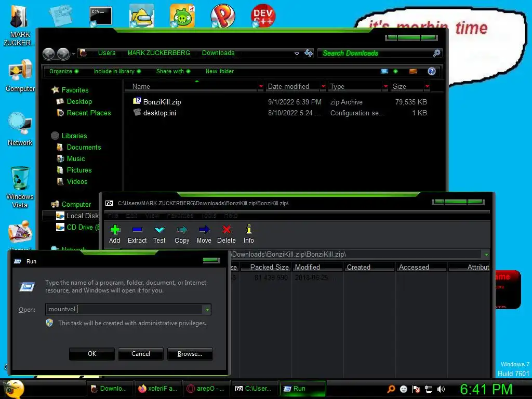Viewport: 532px width, 399px height.
Task: Click the Explorer back arrow button
Action: pos(49,54)
